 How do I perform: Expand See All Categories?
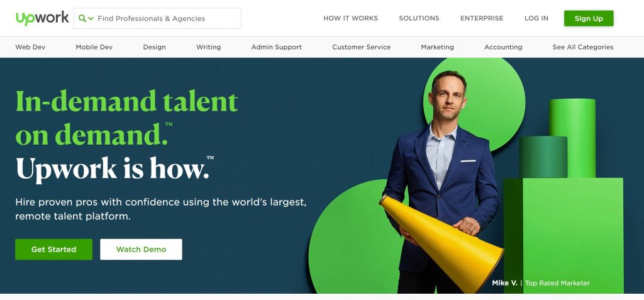[x=583, y=47]
